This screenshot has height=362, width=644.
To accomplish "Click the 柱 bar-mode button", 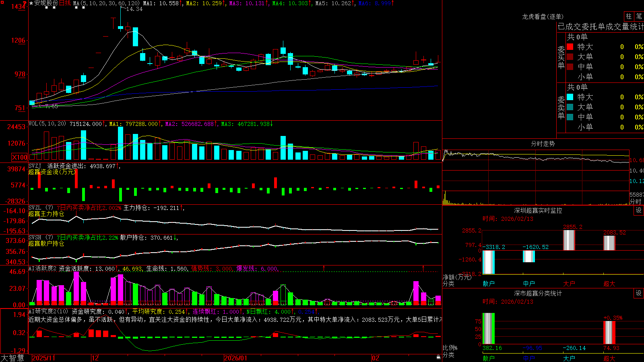I will pyautogui.click(x=629, y=16).
